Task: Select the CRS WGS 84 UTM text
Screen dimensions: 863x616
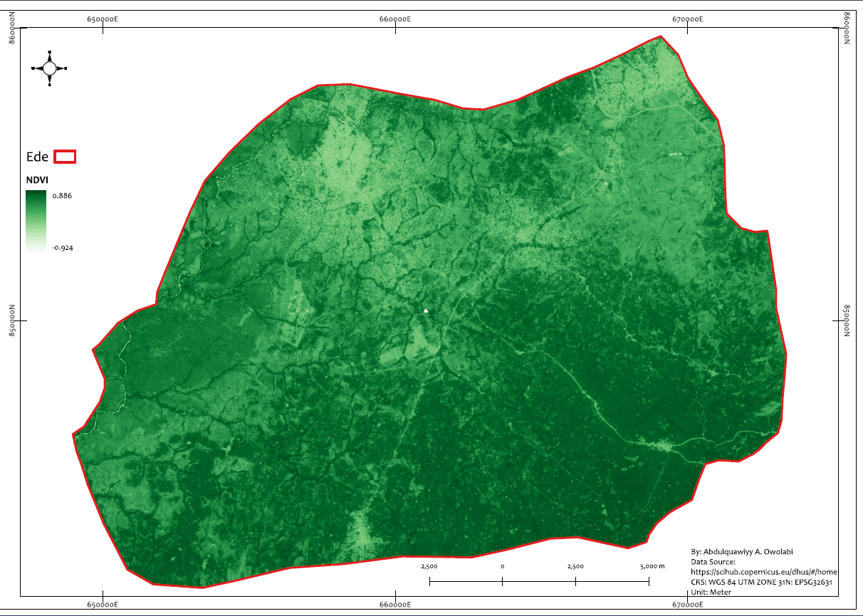Action: pos(761,582)
